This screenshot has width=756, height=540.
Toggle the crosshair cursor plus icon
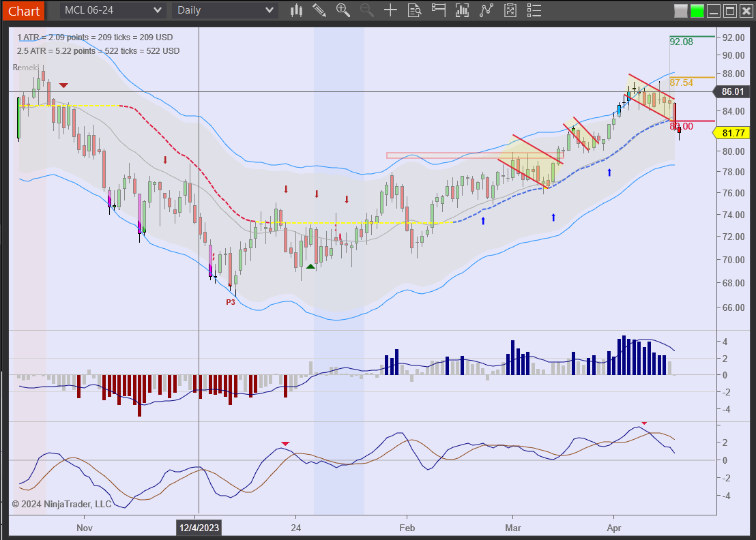(x=390, y=10)
